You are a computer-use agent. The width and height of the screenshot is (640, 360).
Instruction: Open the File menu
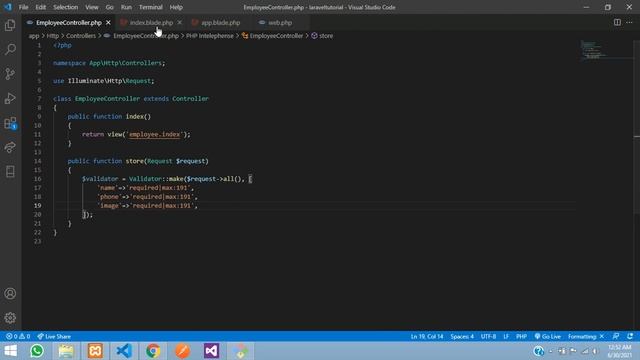tap(23, 7)
